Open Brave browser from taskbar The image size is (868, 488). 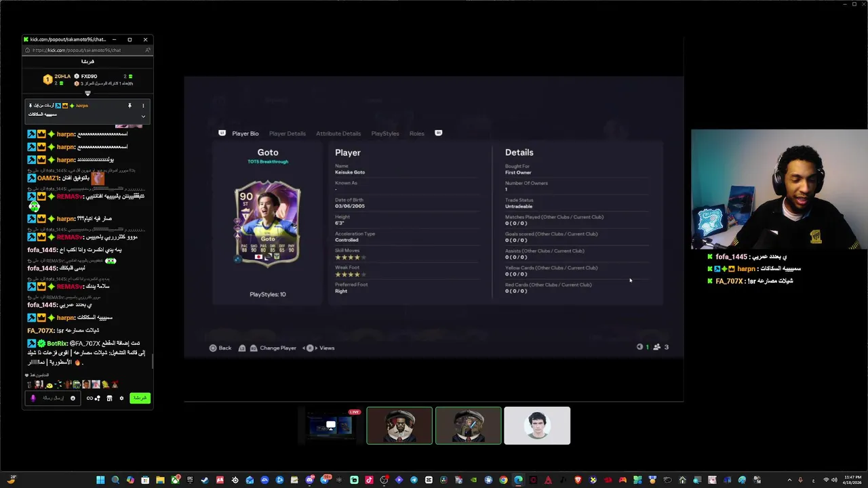point(578,480)
